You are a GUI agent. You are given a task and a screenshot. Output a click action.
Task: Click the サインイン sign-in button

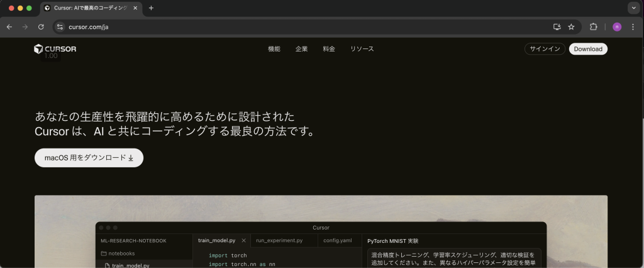click(x=545, y=49)
